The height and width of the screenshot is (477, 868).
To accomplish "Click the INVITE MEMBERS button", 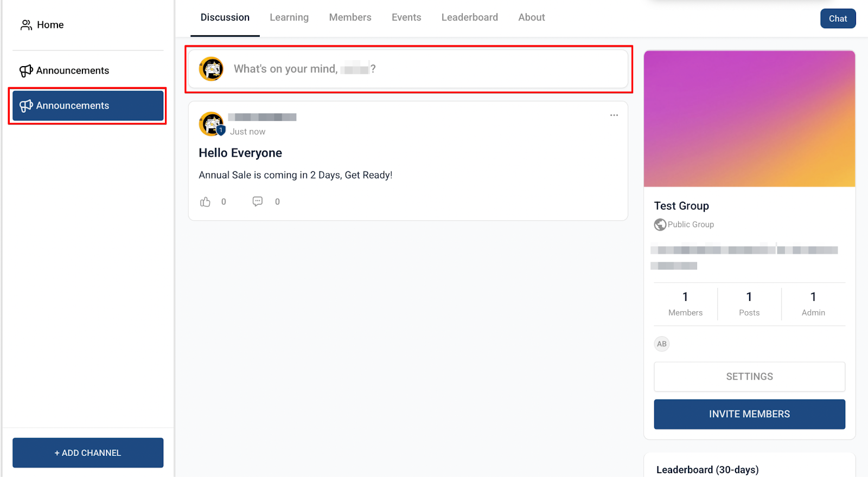I will coord(749,414).
